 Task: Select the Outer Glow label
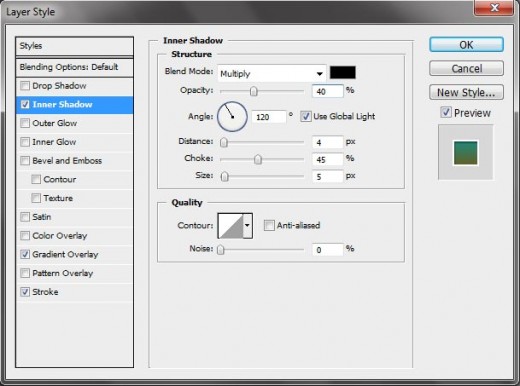pos(55,123)
